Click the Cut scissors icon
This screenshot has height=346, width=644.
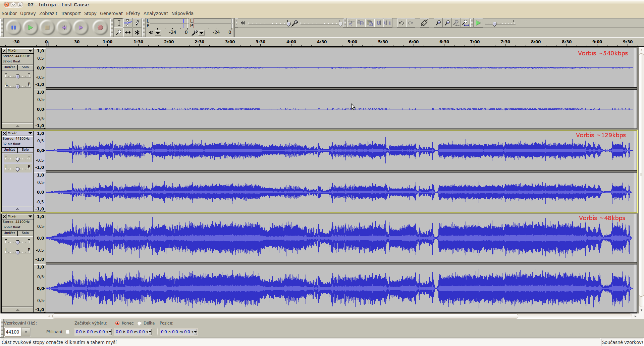[x=351, y=23]
